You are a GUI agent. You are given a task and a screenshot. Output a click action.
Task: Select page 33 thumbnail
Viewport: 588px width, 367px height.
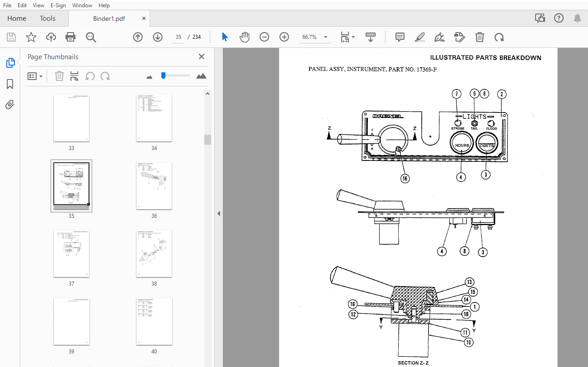click(71, 118)
